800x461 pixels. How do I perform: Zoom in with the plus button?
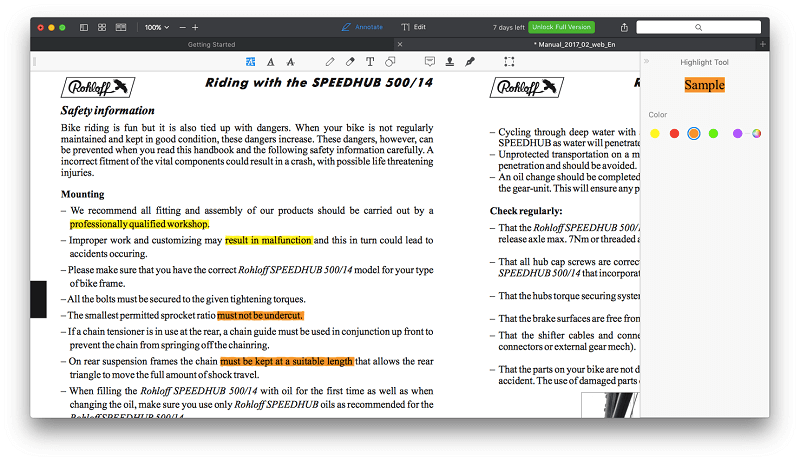pos(195,27)
